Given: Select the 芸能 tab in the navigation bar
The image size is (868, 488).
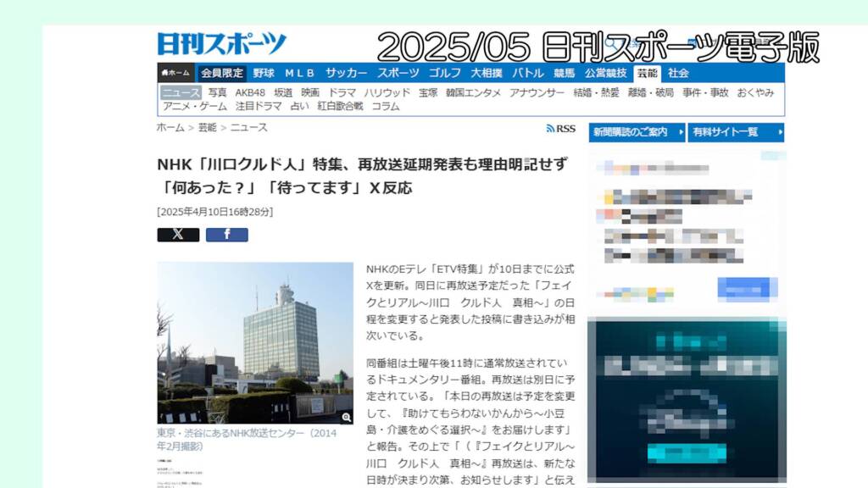Looking at the screenshot, I should (x=647, y=73).
